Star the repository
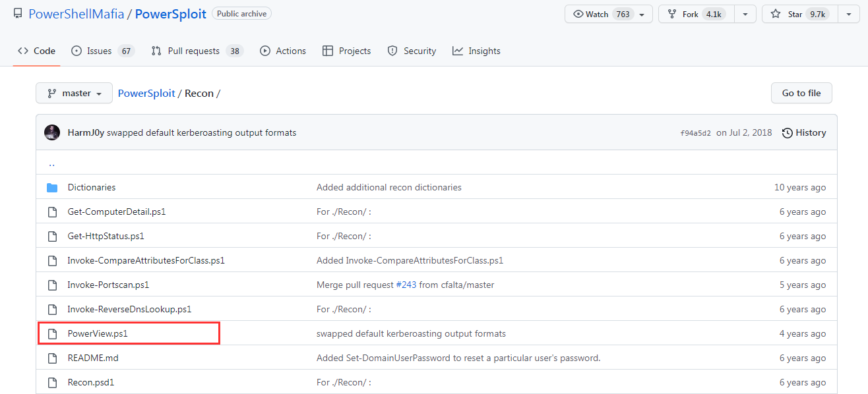The image size is (868, 394). pos(799,14)
